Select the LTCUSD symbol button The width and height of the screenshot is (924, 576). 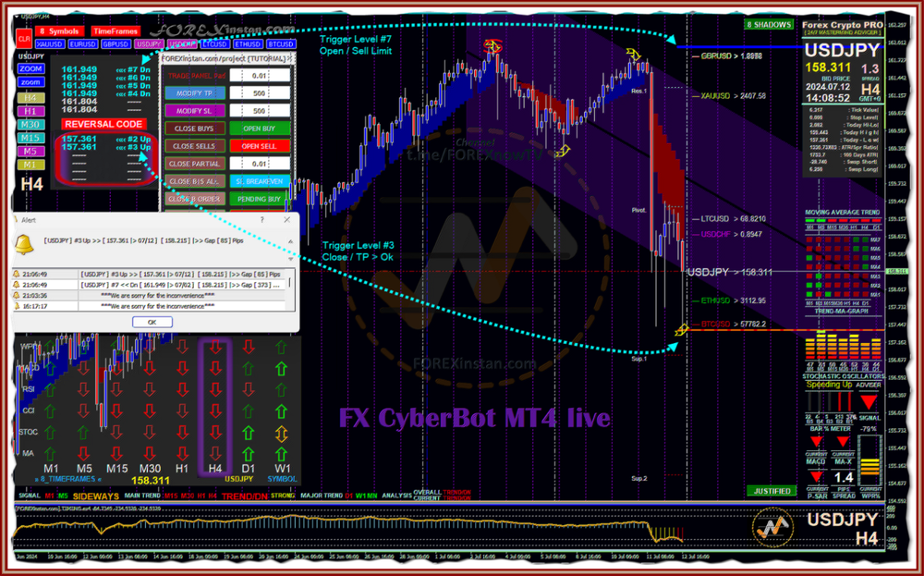214,44
